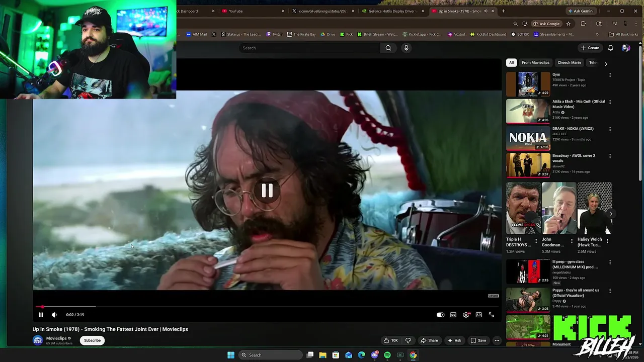644x362 pixels.
Task: Open the Share dialog
Action: tap(429, 340)
